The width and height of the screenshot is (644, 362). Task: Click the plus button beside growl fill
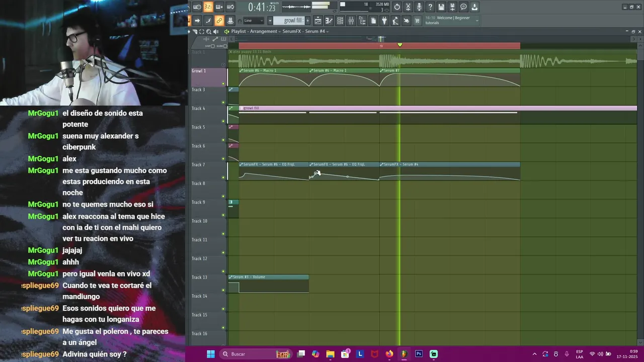(x=307, y=21)
